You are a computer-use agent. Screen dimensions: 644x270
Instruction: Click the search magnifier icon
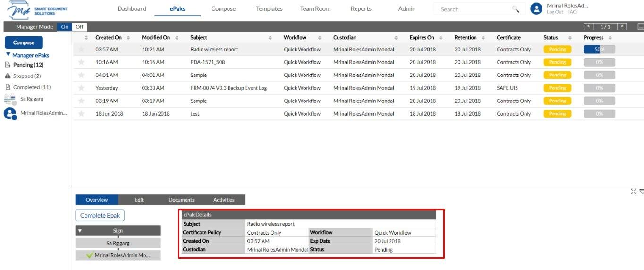[x=516, y=9]
